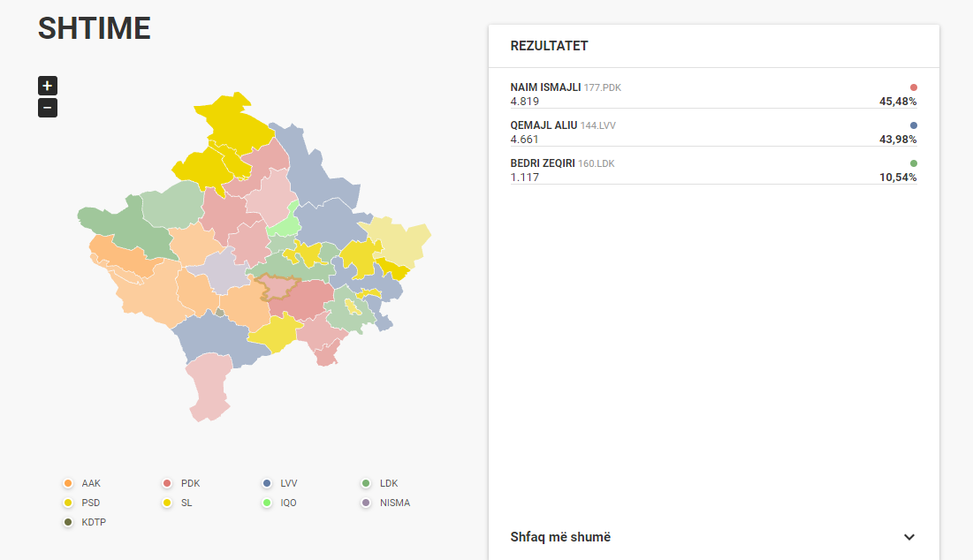Click green party dot beside Bedri Zeqiri
This screenshot has height=560, width=973.
[x=914, y=163]
